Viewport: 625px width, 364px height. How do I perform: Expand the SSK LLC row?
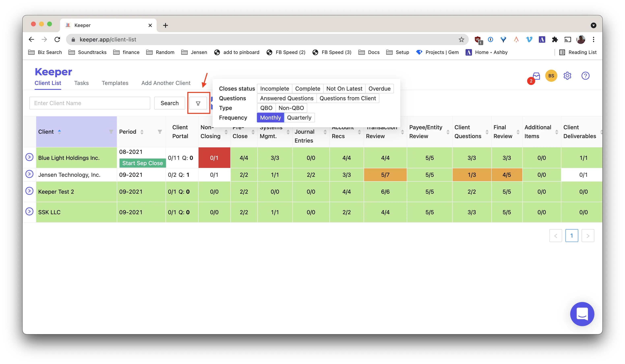pos(29,212)
